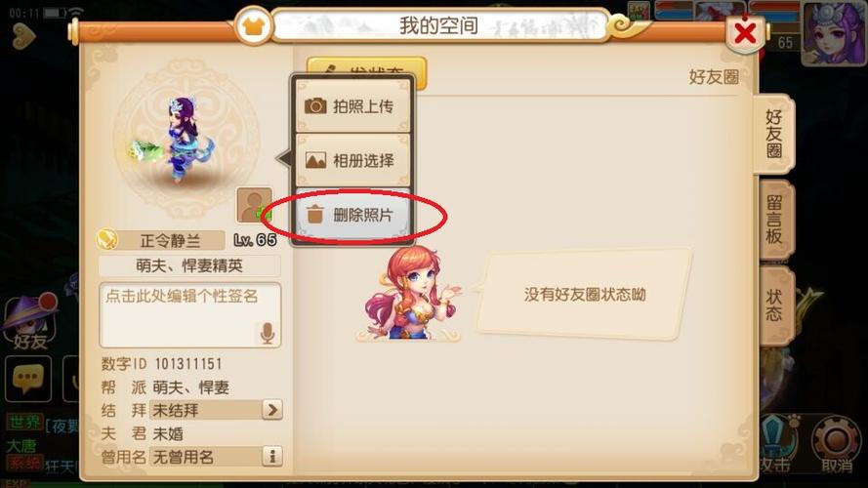The image size is (868, 488).
Task: Click the personal signature edit field
Action: [x=189, y=315]
